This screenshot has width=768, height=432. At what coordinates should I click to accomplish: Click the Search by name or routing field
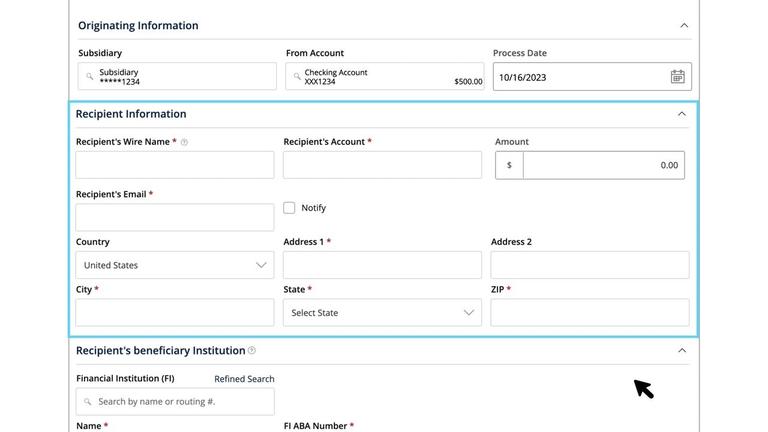175,402
